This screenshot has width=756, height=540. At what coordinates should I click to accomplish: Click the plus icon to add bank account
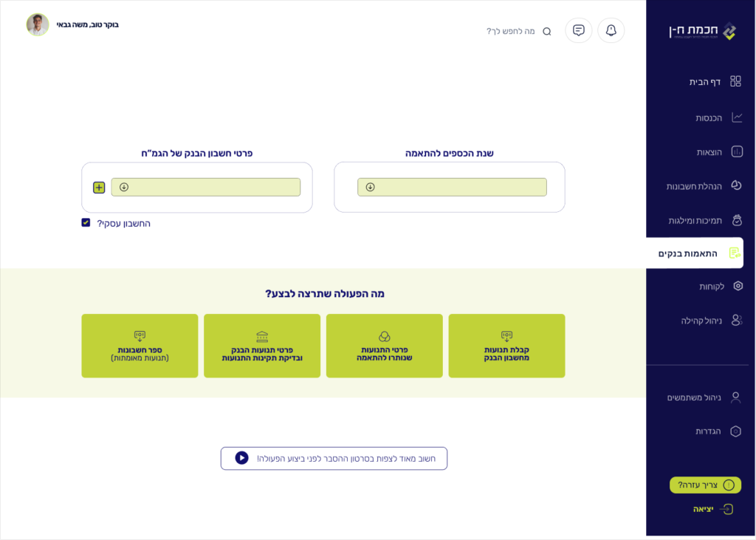(x=99, y=188)
